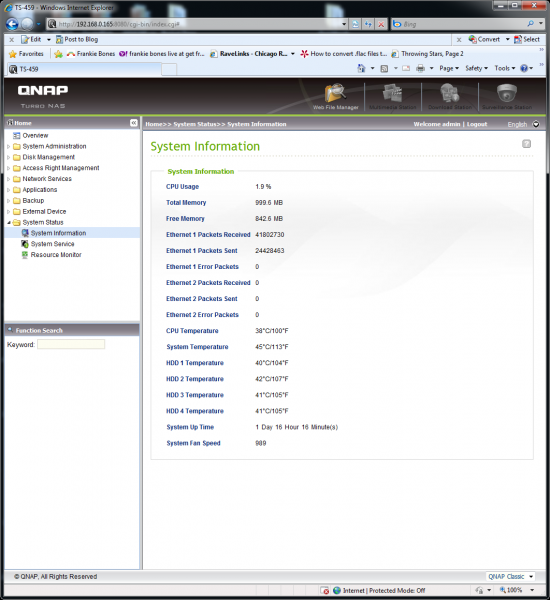
Task: Click the Bing search magnifier icon
Action: [x=530, y=24]
